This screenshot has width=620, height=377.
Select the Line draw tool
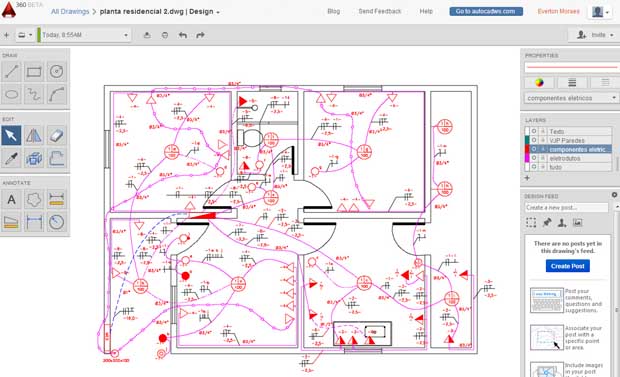11,72
